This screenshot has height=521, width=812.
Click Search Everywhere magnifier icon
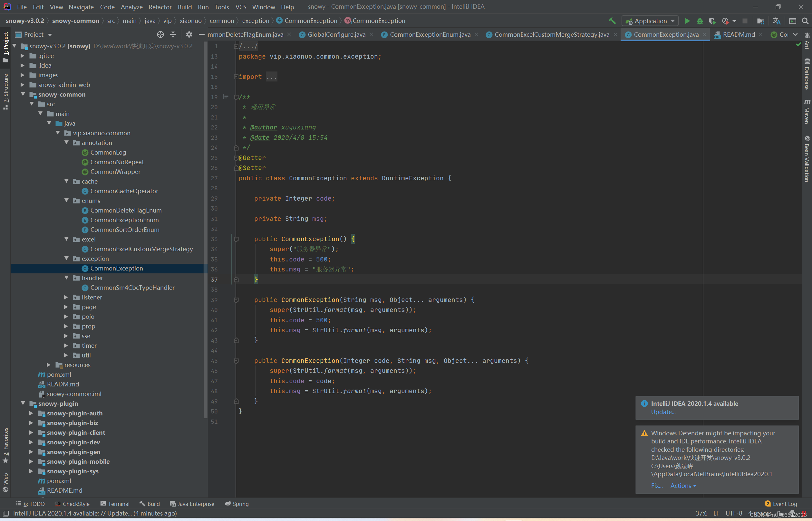point(805,21)
